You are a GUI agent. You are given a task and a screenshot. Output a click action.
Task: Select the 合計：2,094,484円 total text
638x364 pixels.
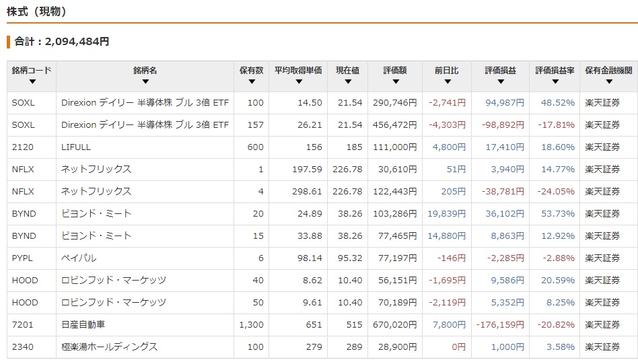61,42
